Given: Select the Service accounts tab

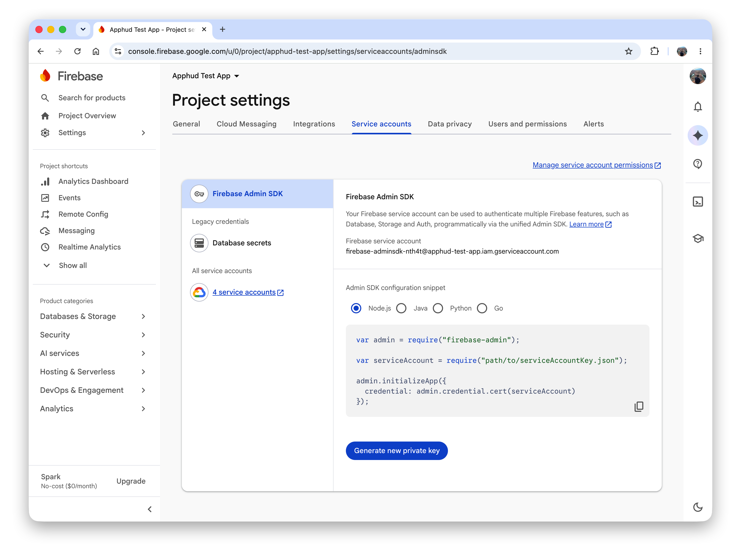Looking at the screenshot, I should (x=381, y=124).
